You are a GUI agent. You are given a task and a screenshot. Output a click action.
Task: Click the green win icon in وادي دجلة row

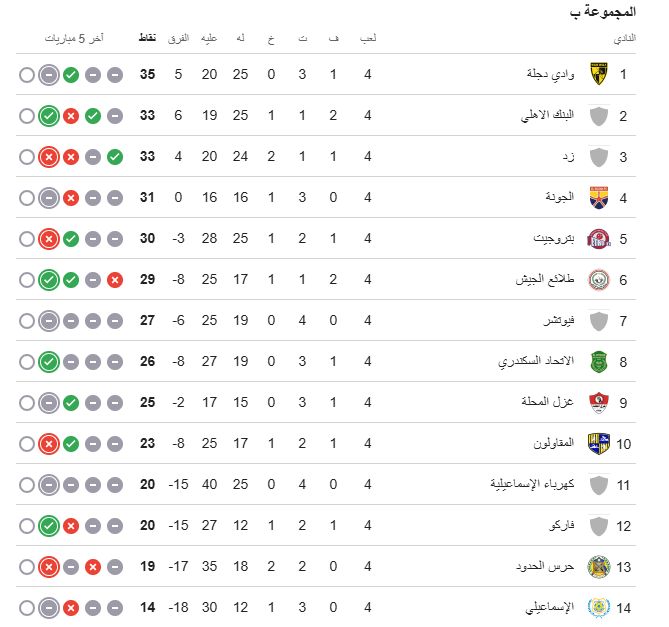coord(71,75)
